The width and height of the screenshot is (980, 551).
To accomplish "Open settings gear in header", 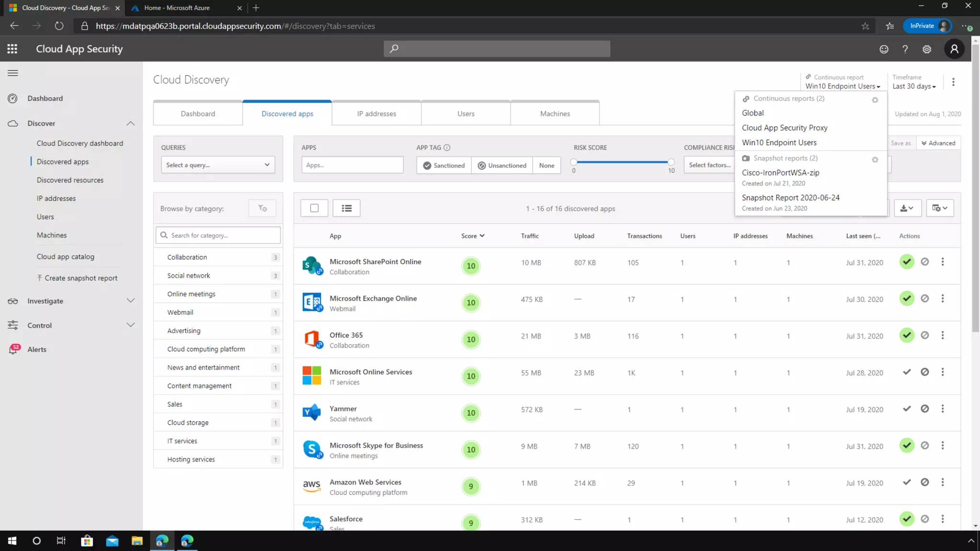I will coord(927,49).
